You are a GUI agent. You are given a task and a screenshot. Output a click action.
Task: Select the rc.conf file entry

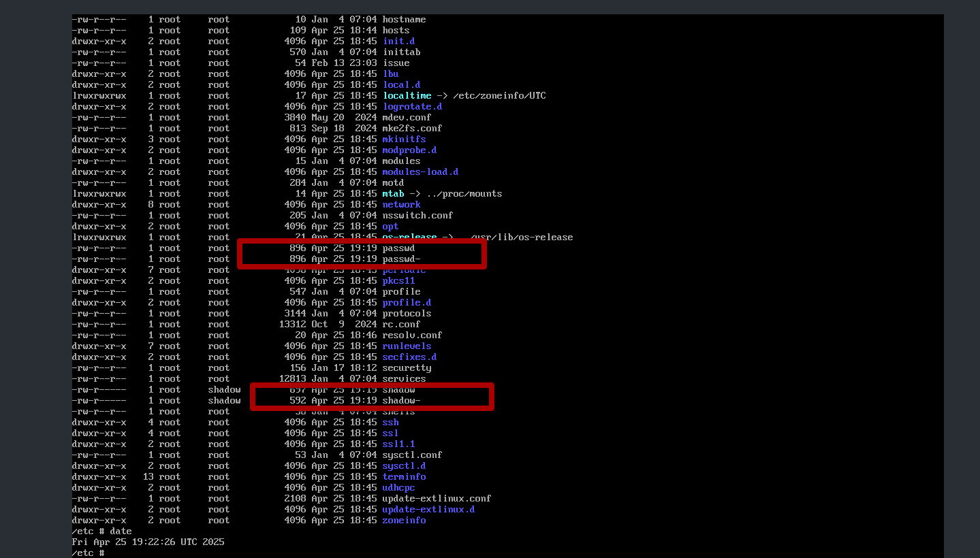tap(401, 325)
